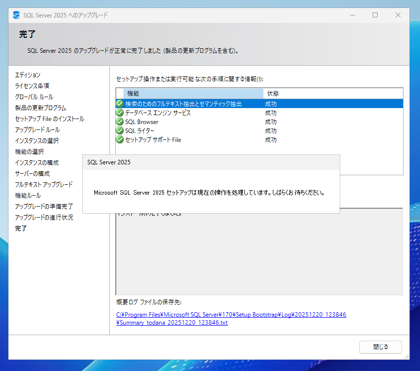The width and height of the screenshot is (420, 371).
Task: Click green check icon beside セットアップ サポート File
Action: click(x=120, y=139)
